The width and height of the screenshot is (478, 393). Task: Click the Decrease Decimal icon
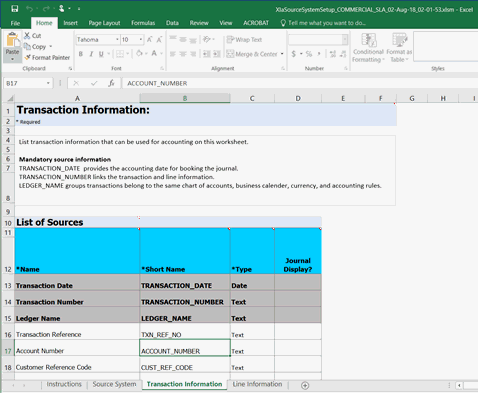point(343,54)
